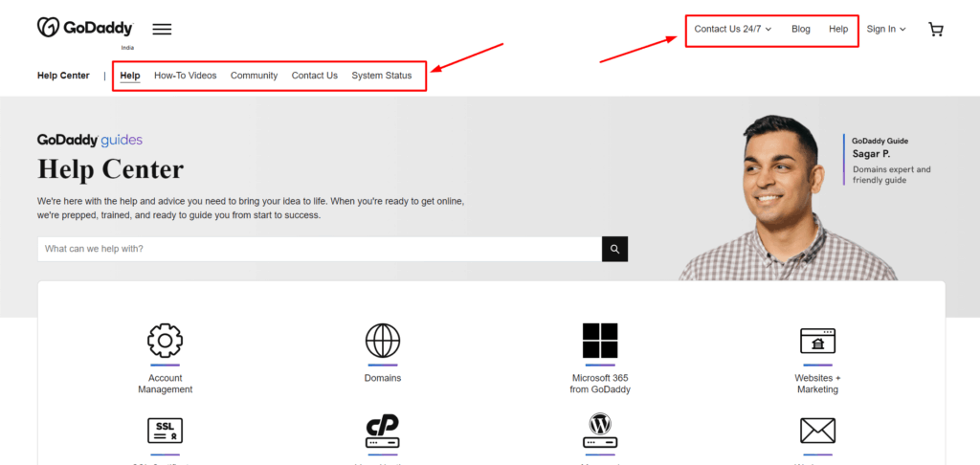Focus the 'What can we help with?' search field
The image size is (980, 465).
coord(320,249)
